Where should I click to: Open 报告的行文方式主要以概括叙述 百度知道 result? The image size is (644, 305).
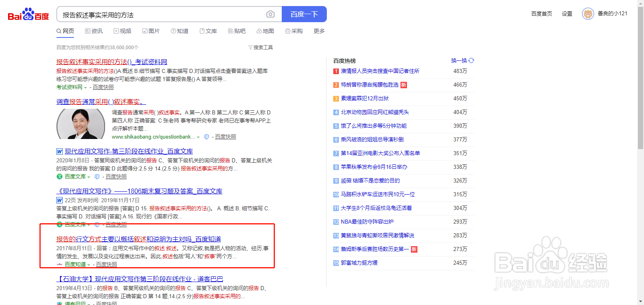(x=138, y=239)
